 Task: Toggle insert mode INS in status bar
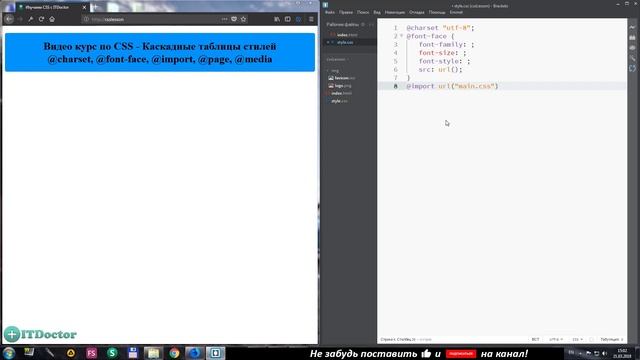pos(535,339)
